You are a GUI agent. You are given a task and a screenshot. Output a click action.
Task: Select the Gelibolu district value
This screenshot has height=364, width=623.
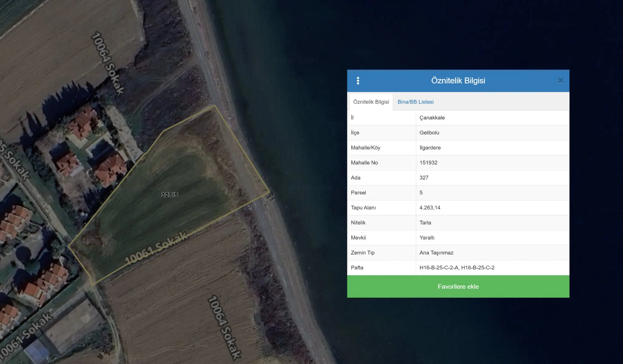tap(429, 133)
